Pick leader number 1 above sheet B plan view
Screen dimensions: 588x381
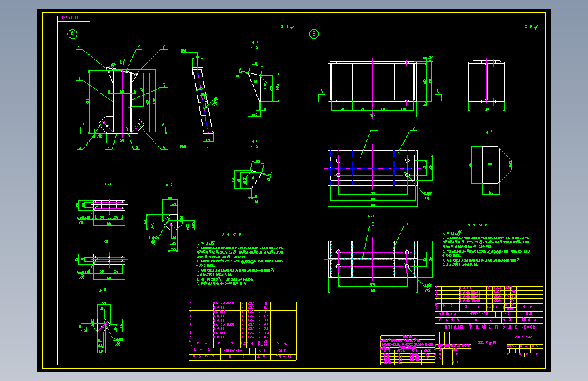pos(374,129)
